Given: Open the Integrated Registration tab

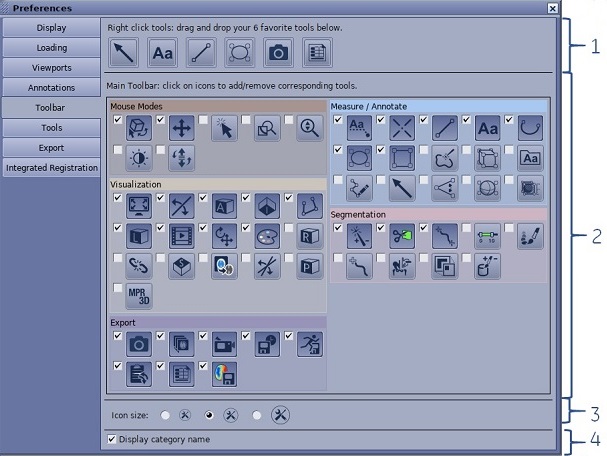Looking at the screenshot, I should 51,168.
